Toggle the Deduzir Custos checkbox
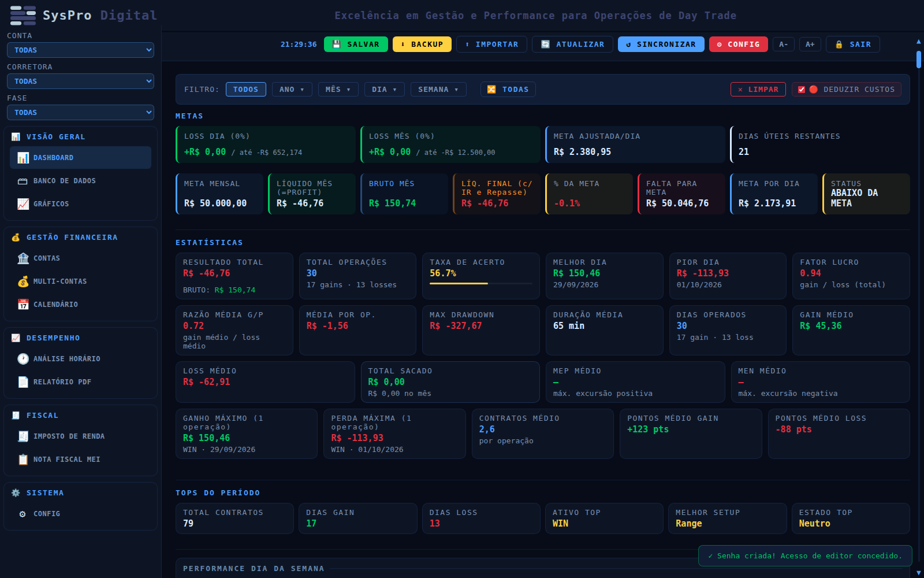Screen dimensions: 924x578 [x=802, y=90]
